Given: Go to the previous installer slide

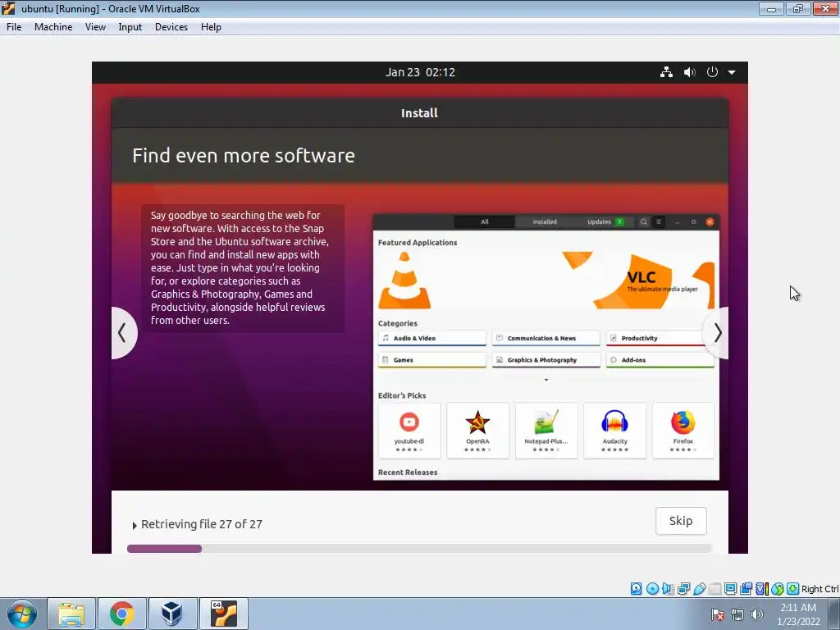Looking at the screenshot, I should (x=123, y=333).
